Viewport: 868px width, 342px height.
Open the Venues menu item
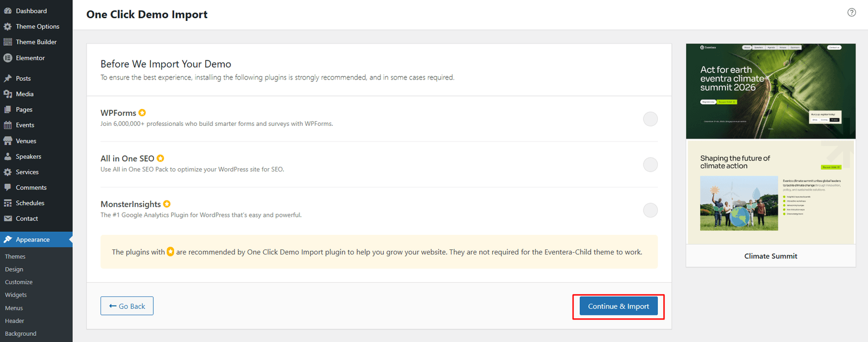click(x=36, y=141)
